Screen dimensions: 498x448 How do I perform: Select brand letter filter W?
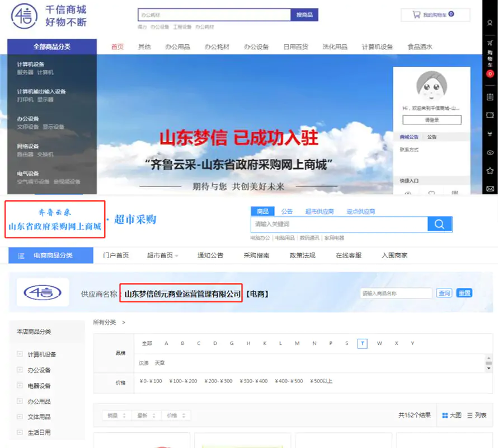tap(379, 343)
